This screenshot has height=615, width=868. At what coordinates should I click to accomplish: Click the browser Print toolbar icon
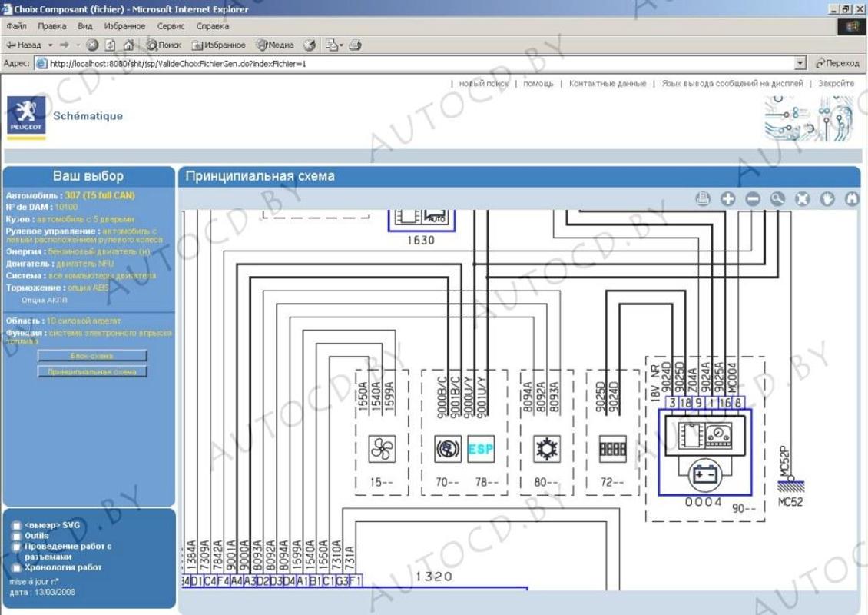point(356,45)
